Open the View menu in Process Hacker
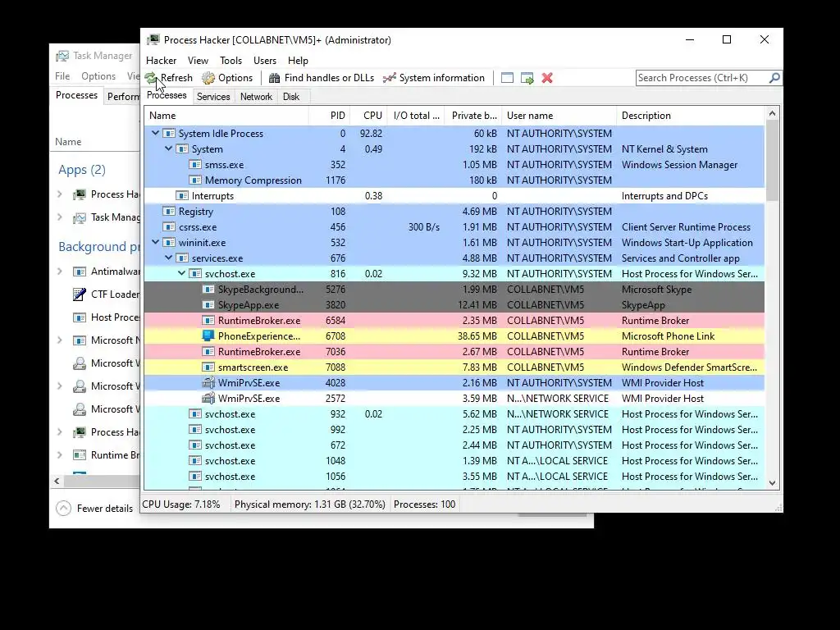Image resolution: width=840 pixels, height=630 pixels. tap(198, 61)
